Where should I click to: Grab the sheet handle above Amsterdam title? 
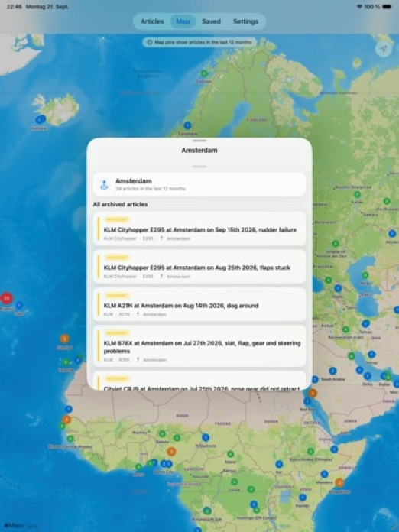pos(199,141)
